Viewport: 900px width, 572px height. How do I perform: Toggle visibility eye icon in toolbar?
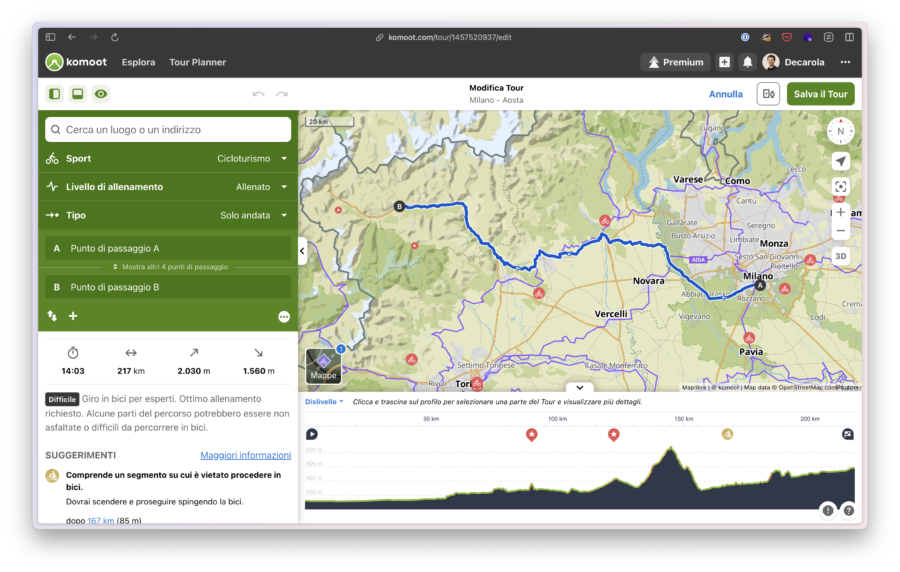coord(100,94)
